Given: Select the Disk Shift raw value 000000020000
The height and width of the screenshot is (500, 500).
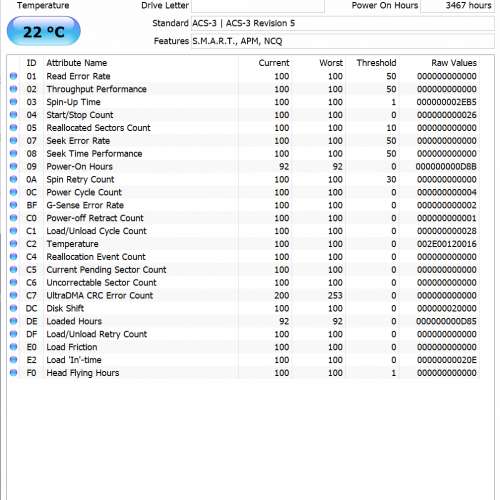Looking at the screenshot, I should click(x=447, y=308).
